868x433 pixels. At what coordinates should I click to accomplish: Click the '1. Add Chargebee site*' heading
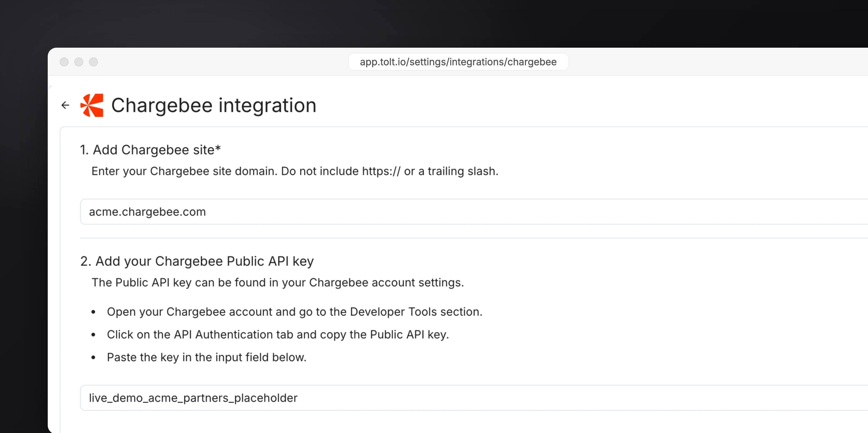click(150, 150)
